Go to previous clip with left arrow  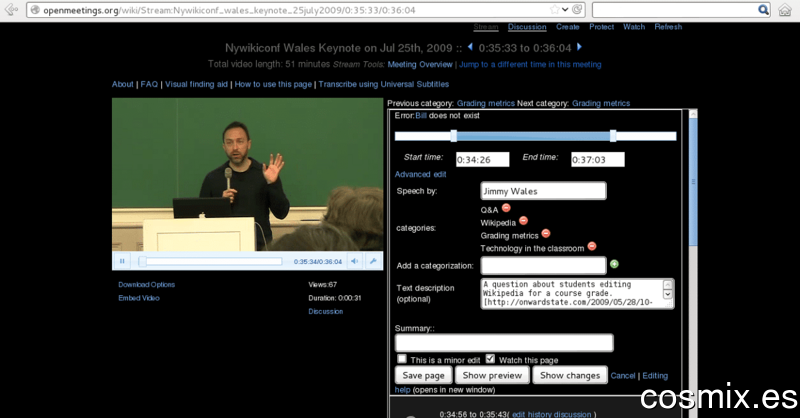tap(470, 47)
